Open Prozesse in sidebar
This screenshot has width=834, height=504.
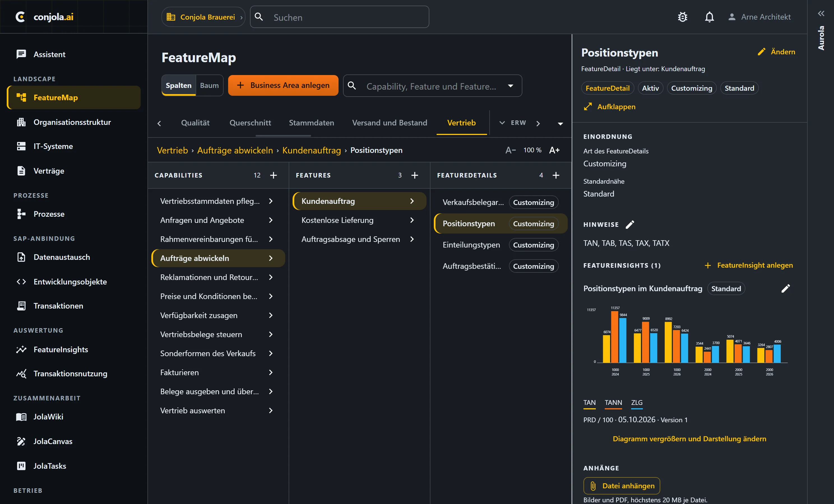[x=73, y=214]
